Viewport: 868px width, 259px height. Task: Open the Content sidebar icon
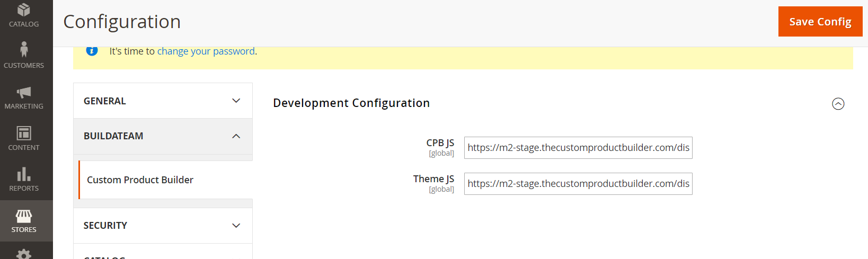(24, 133)
